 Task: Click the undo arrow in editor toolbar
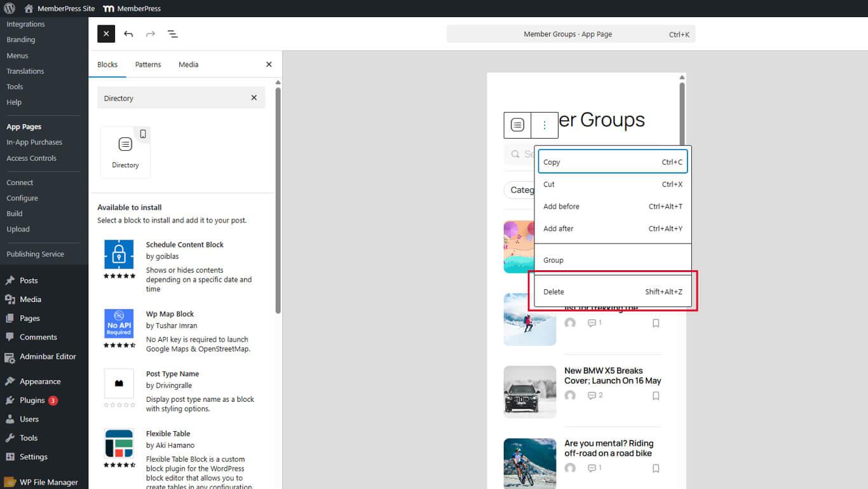(x=128, y=34)
